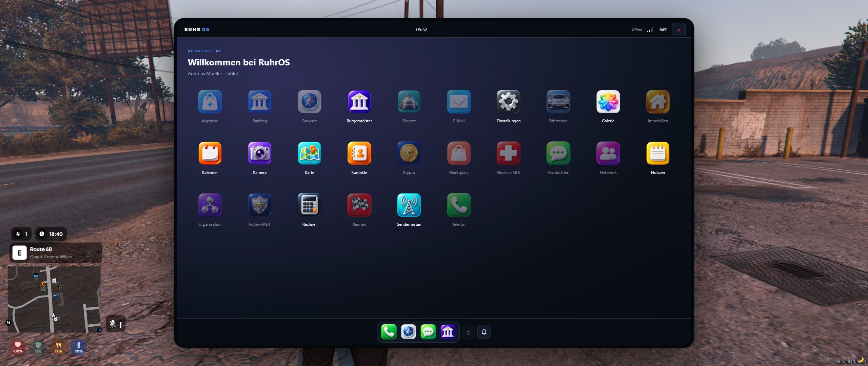Close the tablet with red X button
The height and width of the screenshot is (366, 868).
click(x=679, y=30)
